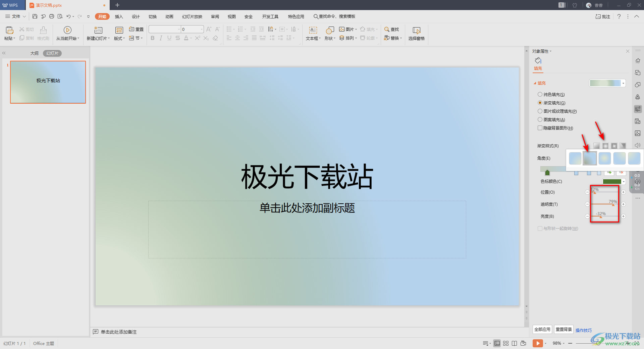Screen dimensions: 644x349
Task: Apply Strikethrough formatting
Action: click(x=178, y=38)
